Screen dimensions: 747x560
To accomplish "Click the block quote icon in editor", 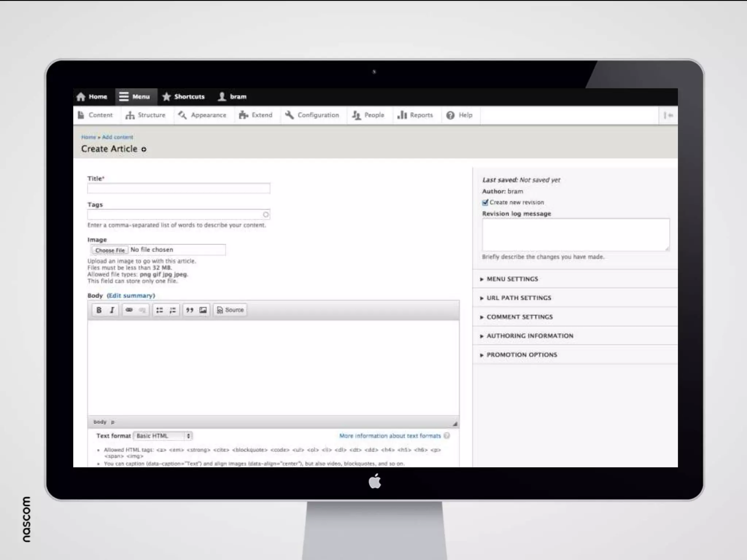I will pos(190,310).
